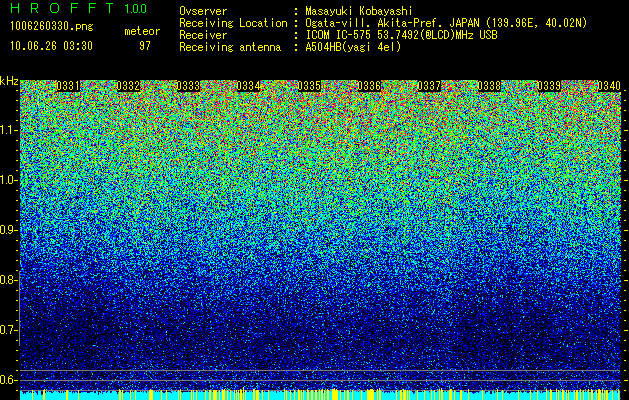The image size is (629, 400).
Task: Click the 0336 time marker
Action: [369, 86]
